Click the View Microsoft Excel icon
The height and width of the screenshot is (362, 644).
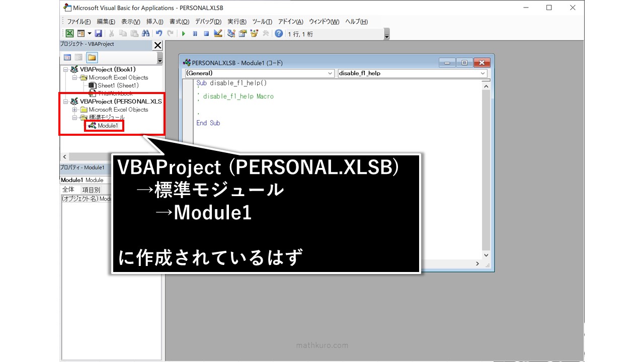69,34
